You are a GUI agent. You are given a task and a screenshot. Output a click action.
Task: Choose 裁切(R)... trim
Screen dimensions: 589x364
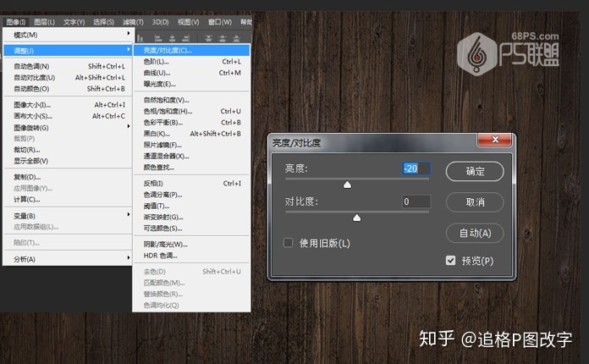click(68, 150)
